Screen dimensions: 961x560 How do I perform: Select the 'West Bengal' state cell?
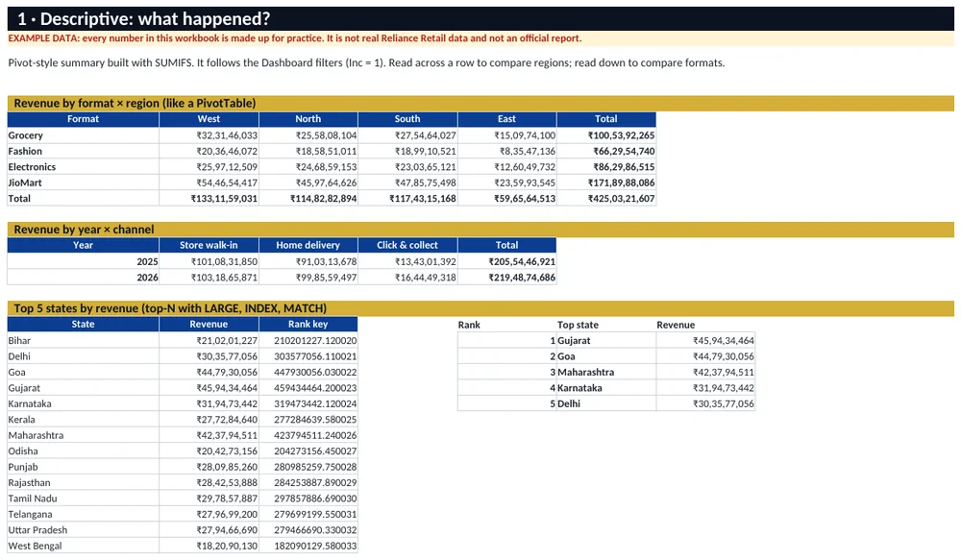tap(83, 546)
